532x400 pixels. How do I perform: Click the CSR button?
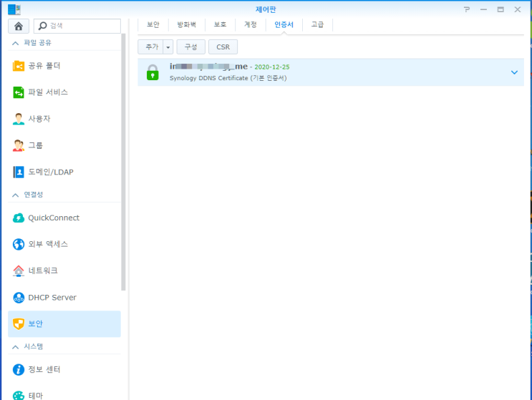[x=223, y=47]
